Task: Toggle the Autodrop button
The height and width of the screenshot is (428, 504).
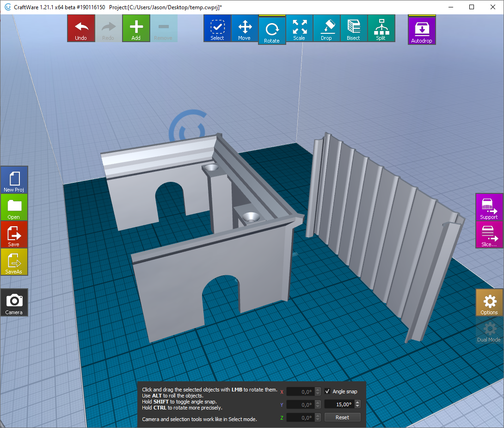Action: click(422, 30)
